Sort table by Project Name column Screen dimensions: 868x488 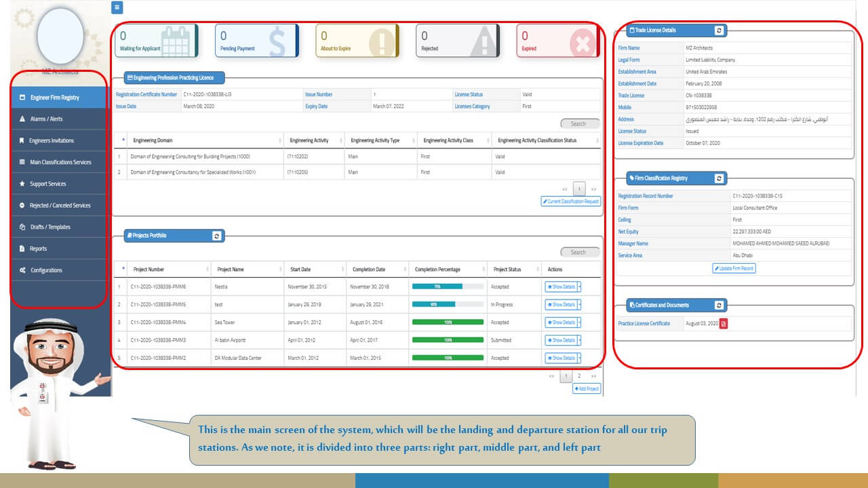244,270
